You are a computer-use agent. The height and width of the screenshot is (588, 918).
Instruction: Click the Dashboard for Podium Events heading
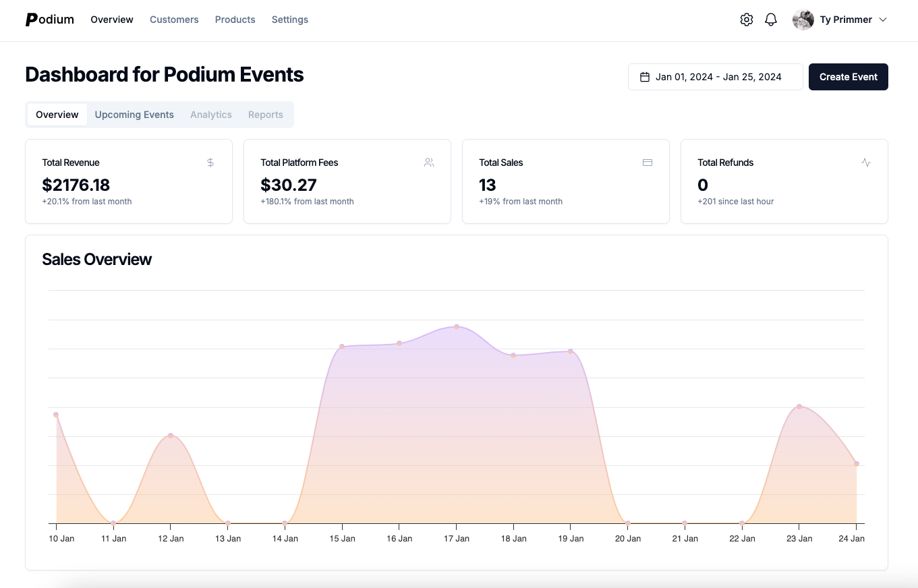[165, 75]
